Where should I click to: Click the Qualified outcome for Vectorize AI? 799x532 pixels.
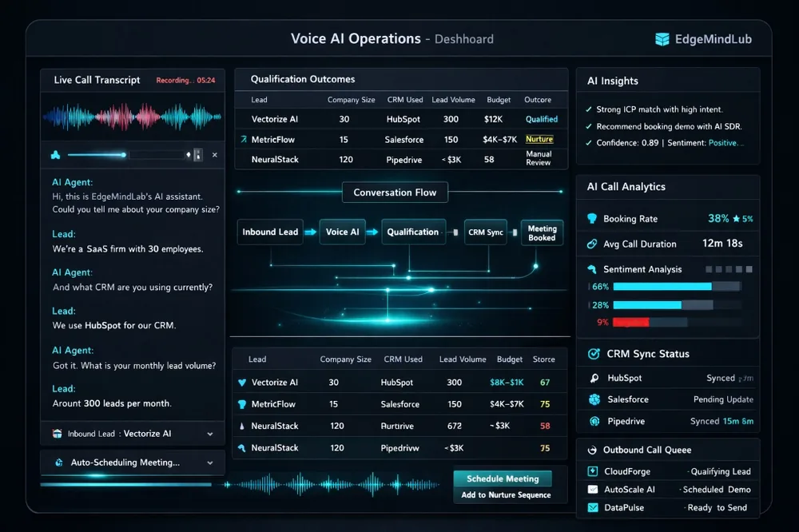(542, 119)
